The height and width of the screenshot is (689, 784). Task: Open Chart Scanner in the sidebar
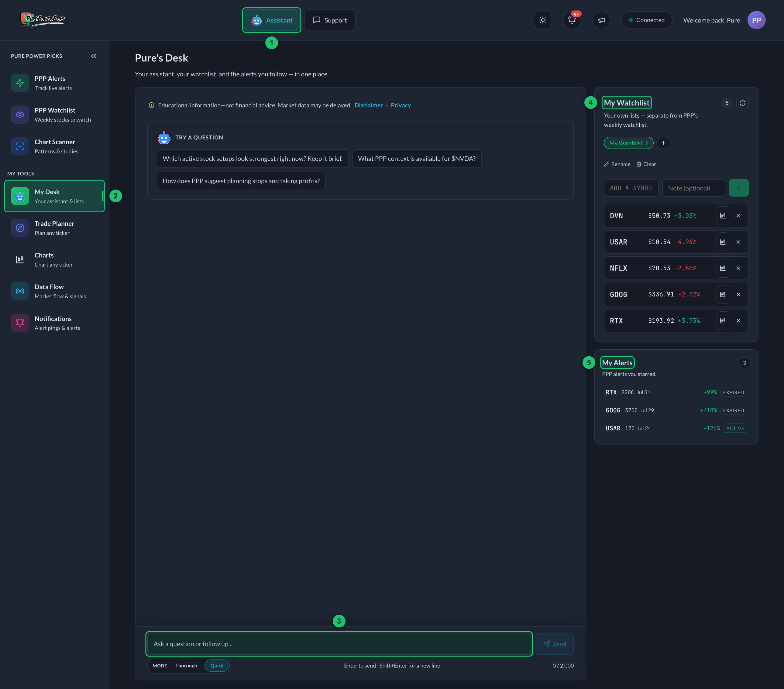tap(54, 146)
